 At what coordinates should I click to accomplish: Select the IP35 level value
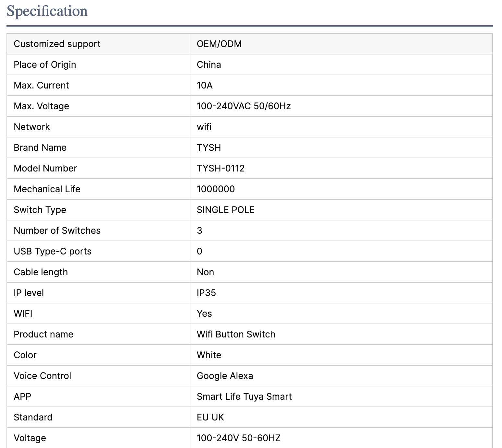click(x=206, y=293)
